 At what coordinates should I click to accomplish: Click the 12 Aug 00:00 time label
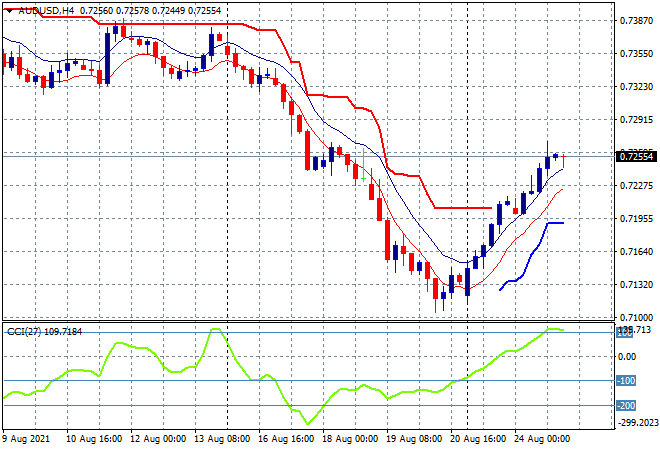pyautogui.click(x=158, y=439)
